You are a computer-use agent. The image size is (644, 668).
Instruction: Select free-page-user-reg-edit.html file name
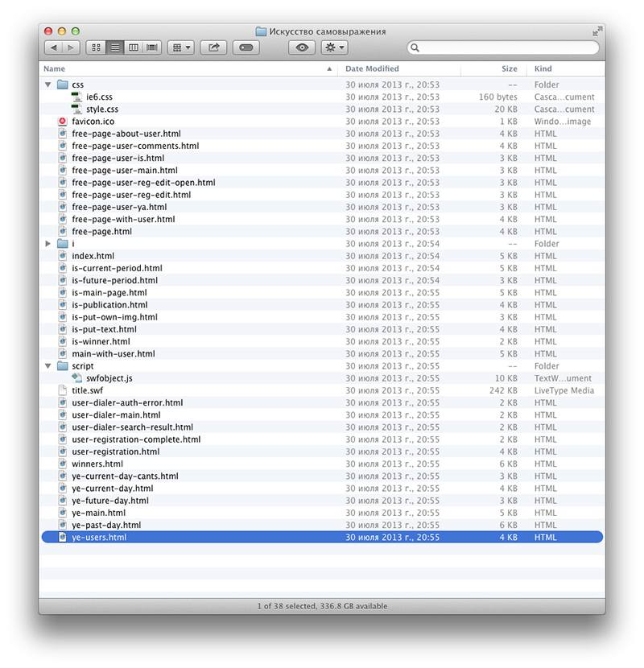coord(131,195)
